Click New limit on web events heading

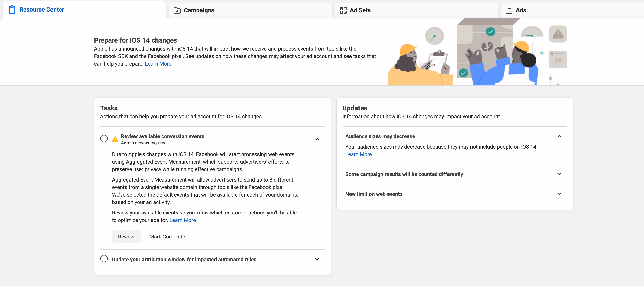[374, 194]
